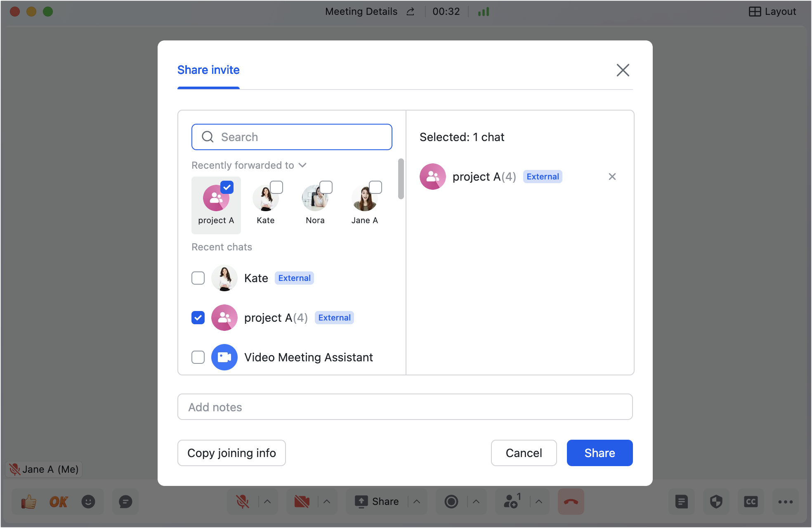
Task: Check the Video Meeting Assistant checkbox
Action: tap(198, 357)
